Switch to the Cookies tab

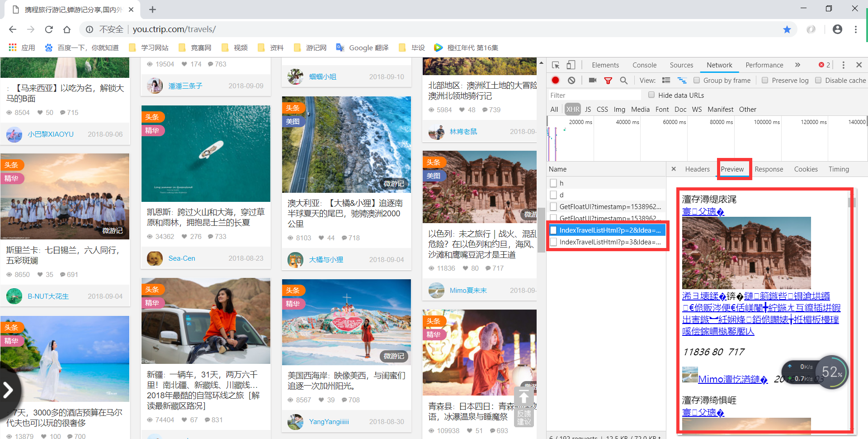[x=806, y=169]
